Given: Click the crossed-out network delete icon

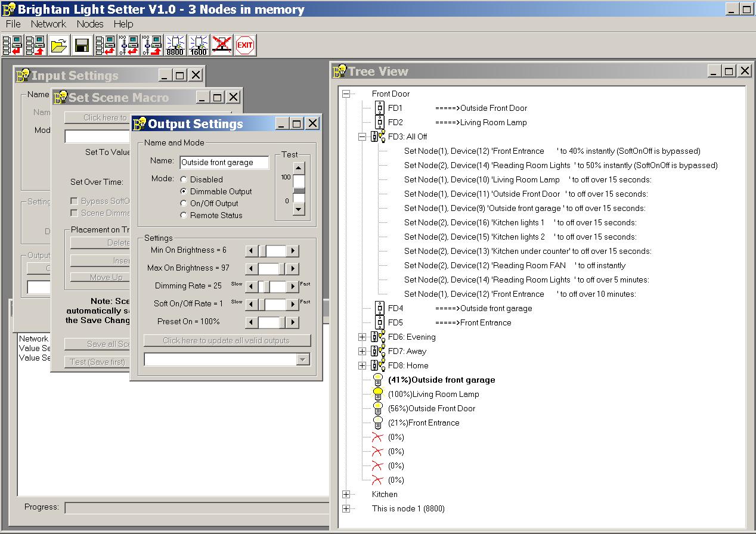Looking at the screenshot, I should click(x=221, y=45).
